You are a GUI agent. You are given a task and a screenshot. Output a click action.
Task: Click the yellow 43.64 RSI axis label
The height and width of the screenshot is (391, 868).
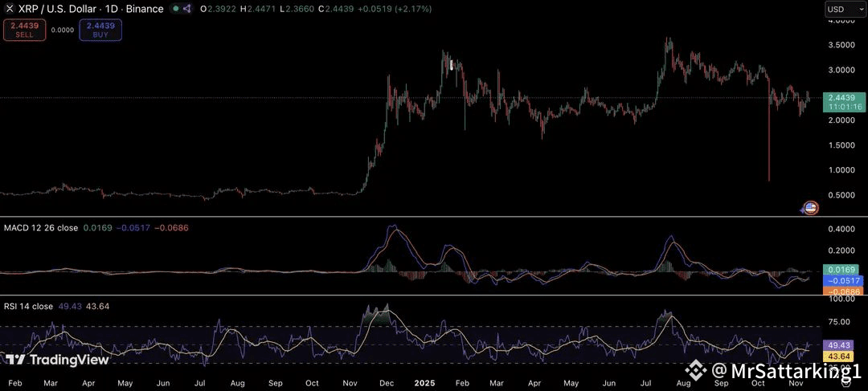840,355
